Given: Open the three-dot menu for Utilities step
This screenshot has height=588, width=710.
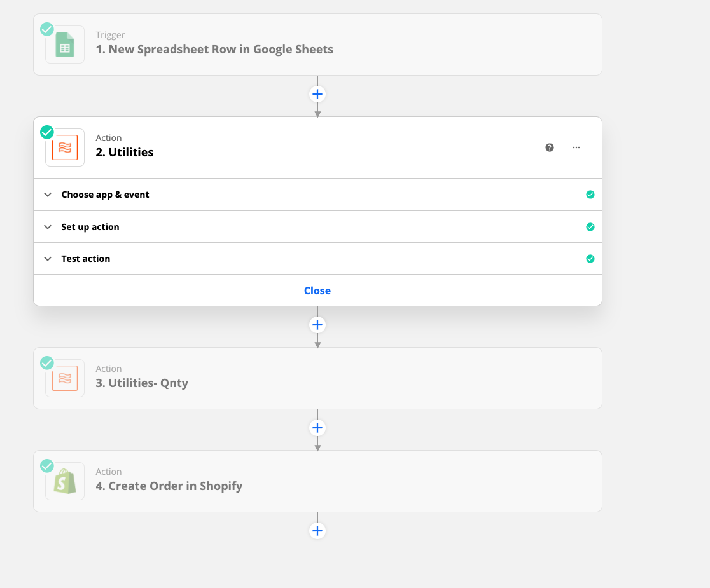Looking at the screenshot, I should (x=576, y=147).
